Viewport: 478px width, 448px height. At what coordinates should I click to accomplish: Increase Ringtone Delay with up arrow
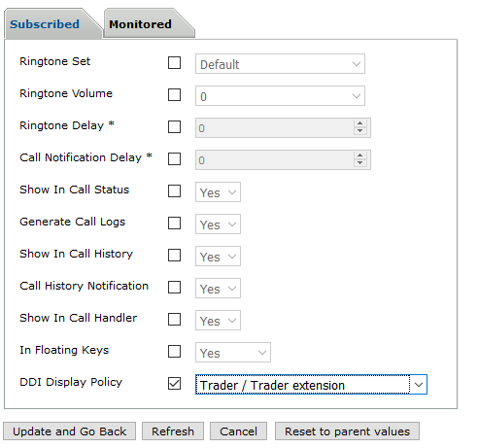[x=360, y=123]
